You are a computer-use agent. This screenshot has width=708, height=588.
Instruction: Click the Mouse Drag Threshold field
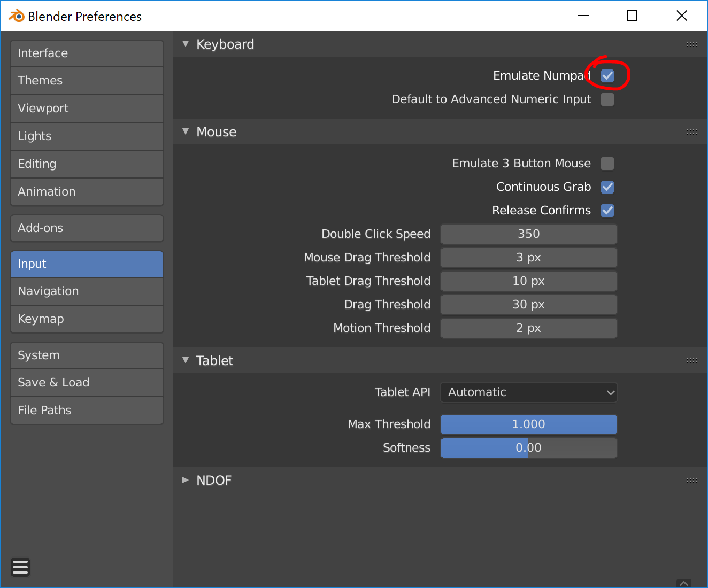tap(529, 258)
